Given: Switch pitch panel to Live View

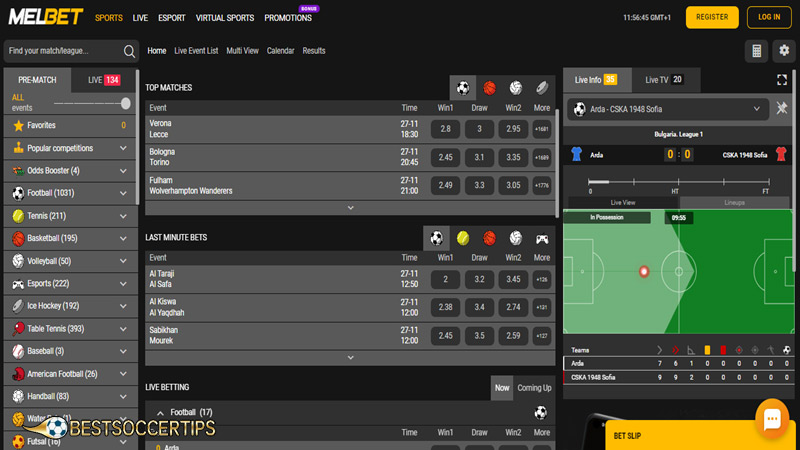Looking at the screenshot, I should [x=623, y=203].
